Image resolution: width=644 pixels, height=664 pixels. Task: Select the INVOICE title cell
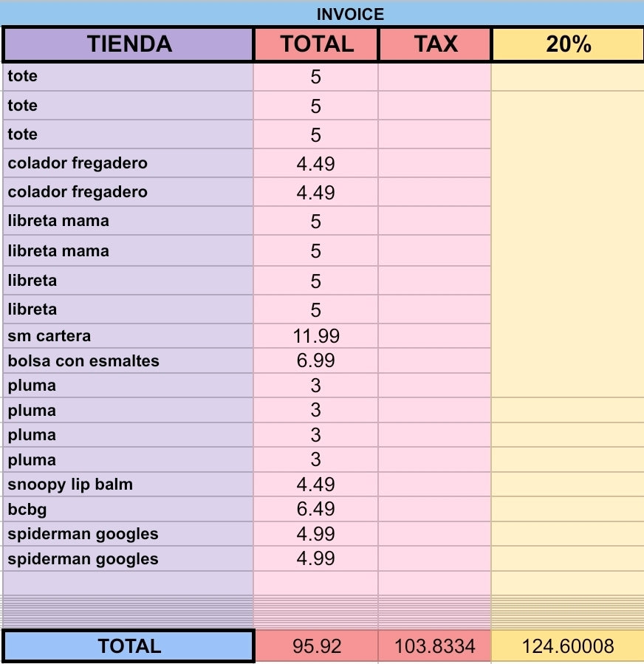point(322,14)
